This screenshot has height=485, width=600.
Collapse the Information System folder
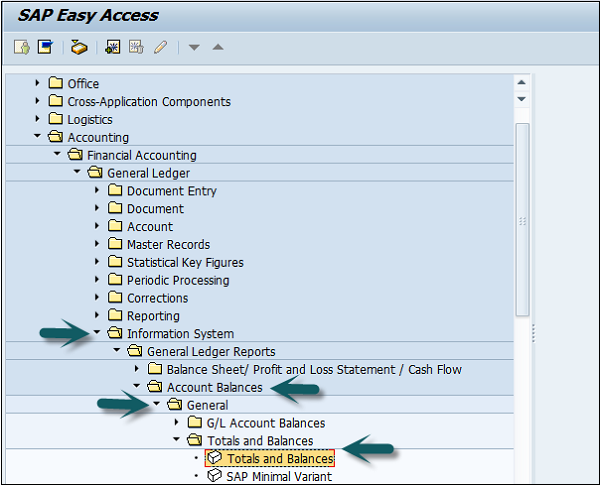[98, 333]
